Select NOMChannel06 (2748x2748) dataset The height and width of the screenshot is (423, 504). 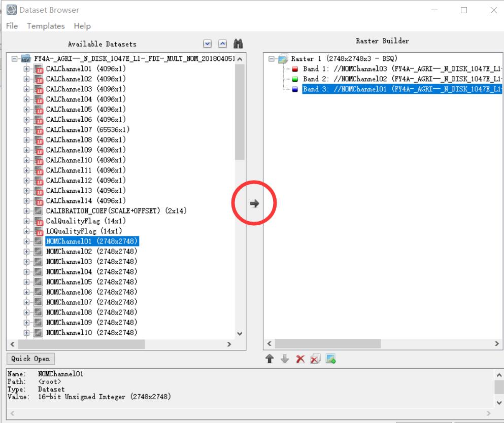(91, 292)
